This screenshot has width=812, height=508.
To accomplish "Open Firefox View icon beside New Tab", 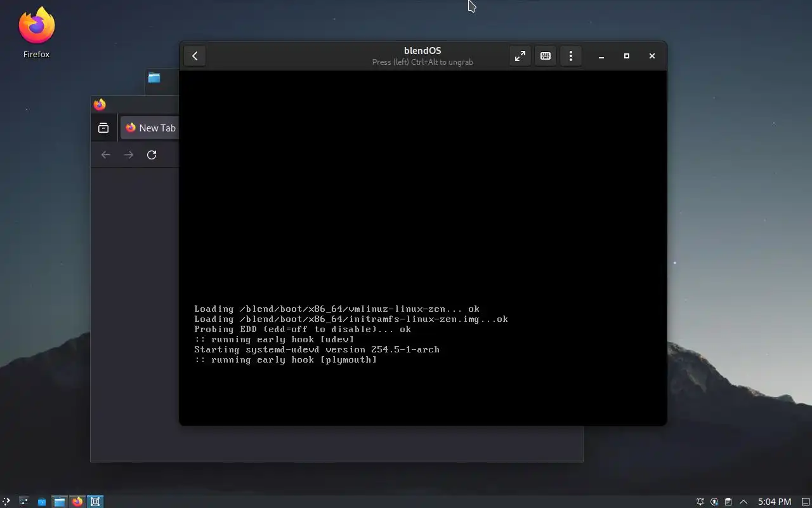I will click(103, 128).
